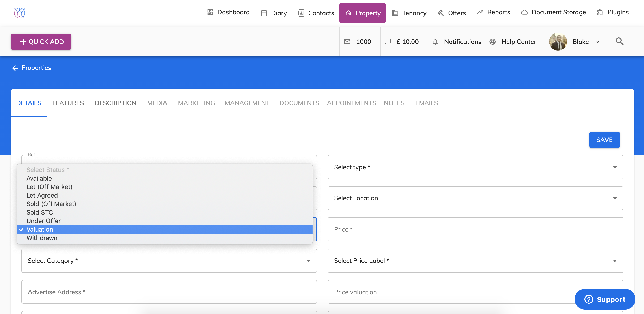The width and height of the screenshot is (644, 314).
Task: Click the Blake profile avatar
Action: (x=558, y=42)
